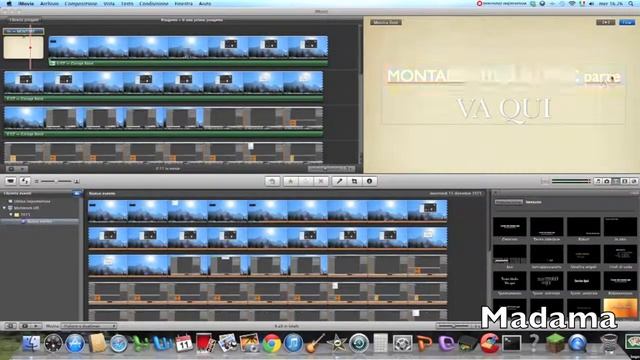Open the iMovie menu

(26, 3)
